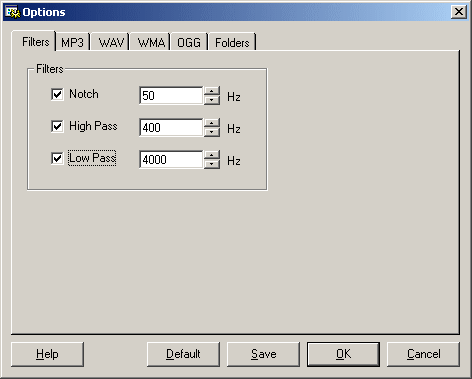Cancel the Options dialog
Screen dimensions: 472x379
(423, 354)
